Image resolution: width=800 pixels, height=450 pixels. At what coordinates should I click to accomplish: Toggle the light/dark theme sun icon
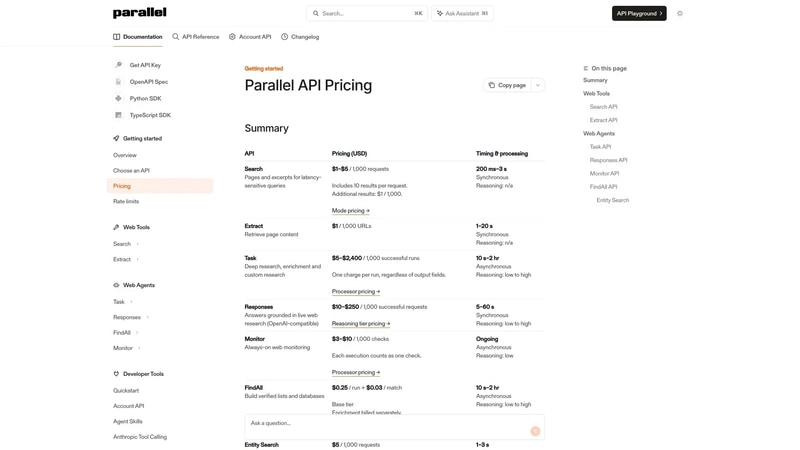point(680,13)
